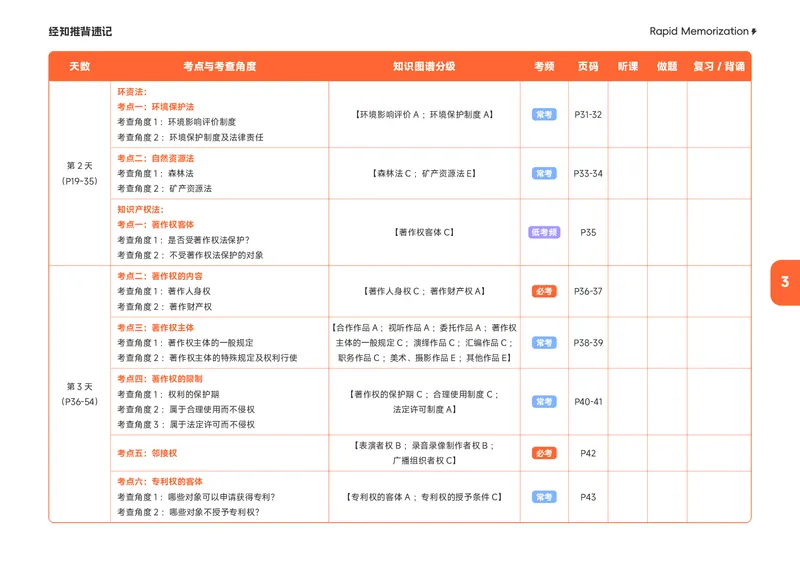The height and width of the screenshot is (566, 800).
Task: Click the 著作权的保护期C;合理使用制度C cell
Action: point(424,402)
